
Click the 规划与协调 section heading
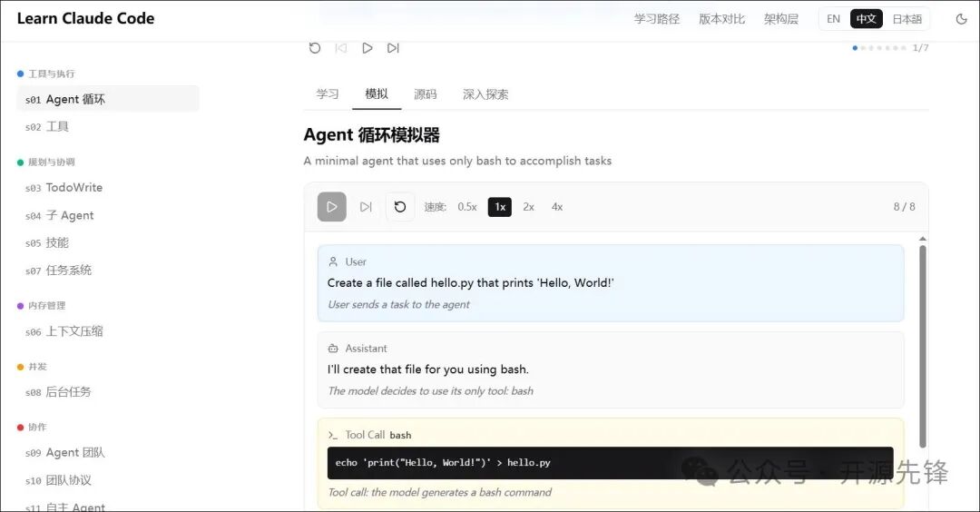(51, 162)
